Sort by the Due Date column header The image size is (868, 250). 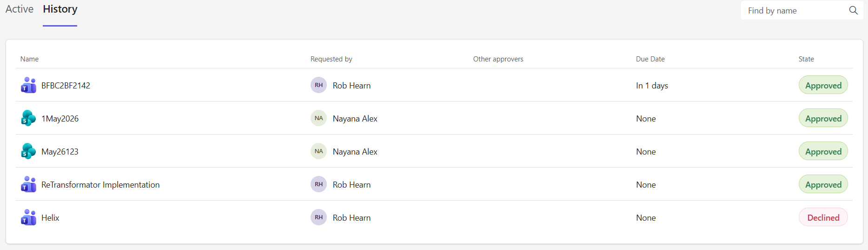pyautogui.click(x=650, y=59)
